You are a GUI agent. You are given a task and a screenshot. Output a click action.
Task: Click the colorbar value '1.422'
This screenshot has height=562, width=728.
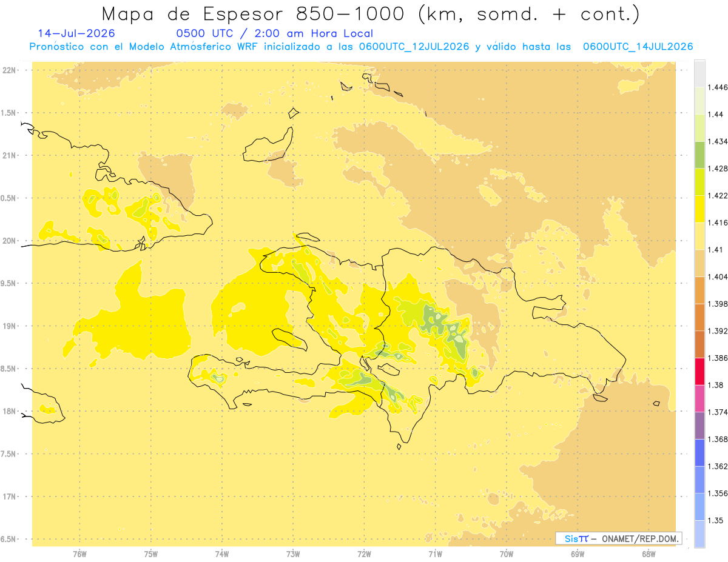click(x=718, y=196)
